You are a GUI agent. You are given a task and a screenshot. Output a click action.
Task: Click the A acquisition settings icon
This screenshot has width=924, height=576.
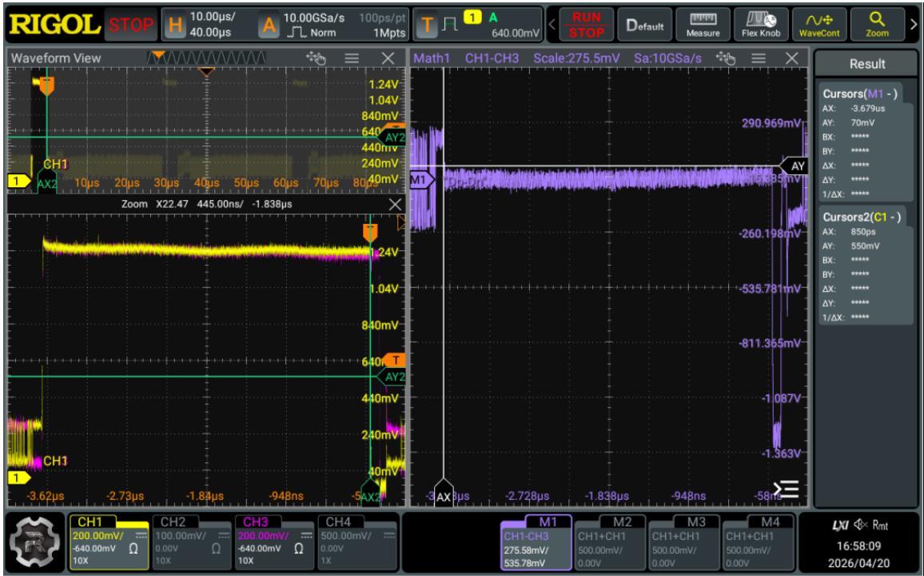pos(269,26)
